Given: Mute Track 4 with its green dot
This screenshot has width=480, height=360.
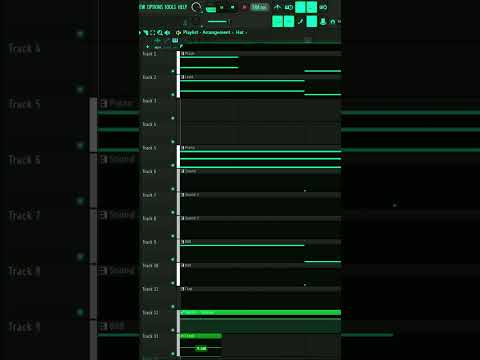Looking at the screenshot, I should pos(173,142).
